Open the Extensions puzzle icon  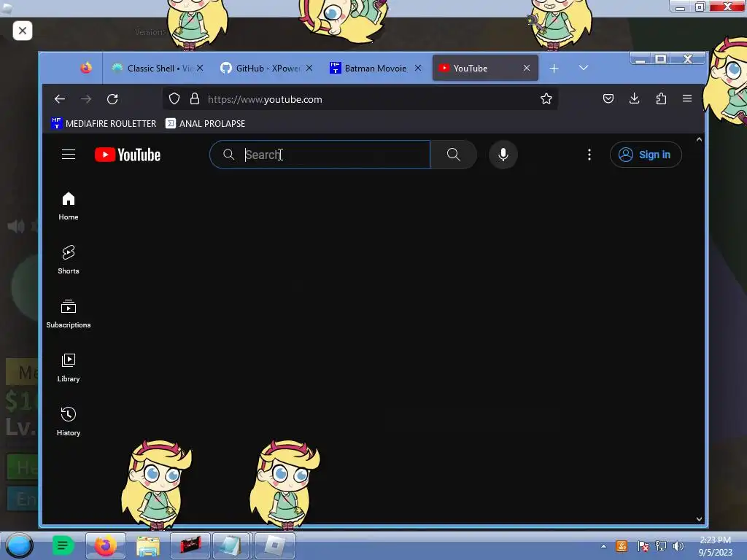click(x=661, y=98)
